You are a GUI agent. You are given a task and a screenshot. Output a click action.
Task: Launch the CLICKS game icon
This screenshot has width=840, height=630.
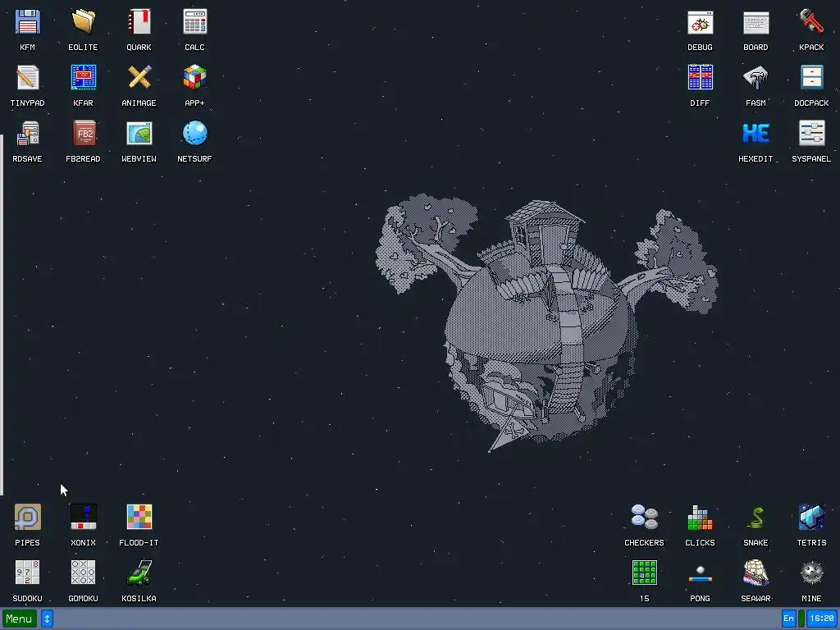701,518
